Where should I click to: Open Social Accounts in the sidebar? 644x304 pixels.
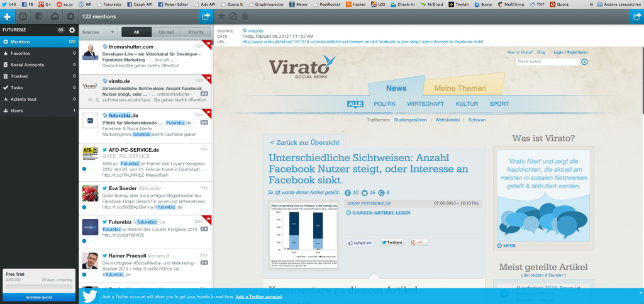(39, 65)
